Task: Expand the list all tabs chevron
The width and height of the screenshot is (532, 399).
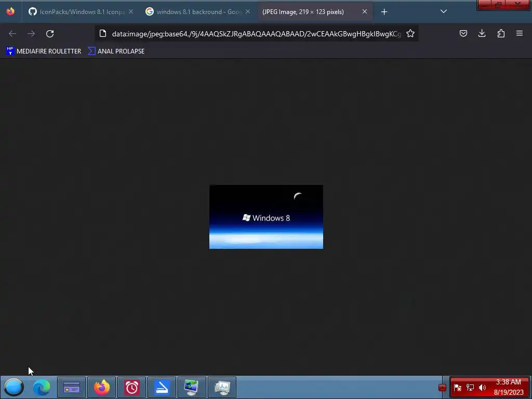Action: coord(444,11)
